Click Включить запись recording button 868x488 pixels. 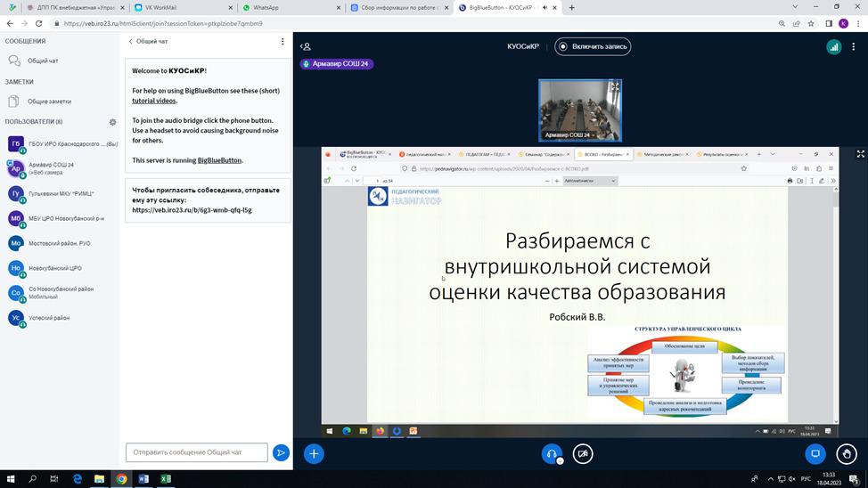click(593, 46)
